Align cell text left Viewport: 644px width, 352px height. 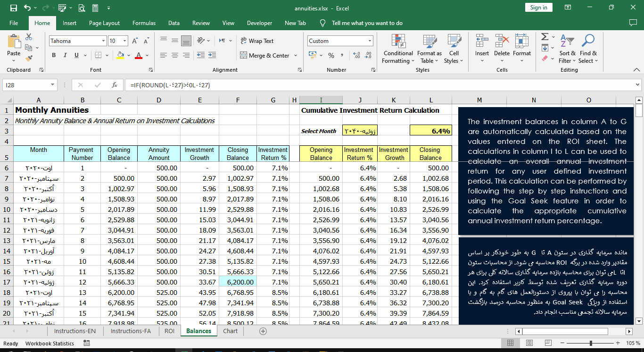pos(164,55)
